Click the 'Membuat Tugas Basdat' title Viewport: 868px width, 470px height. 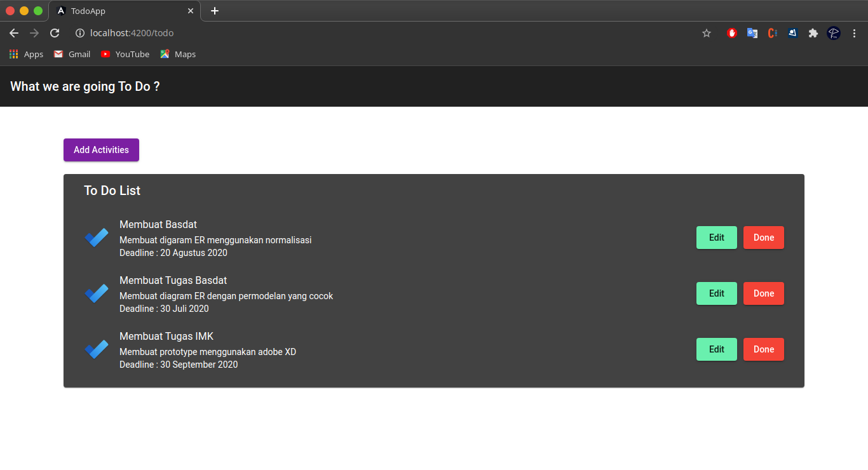173,280
